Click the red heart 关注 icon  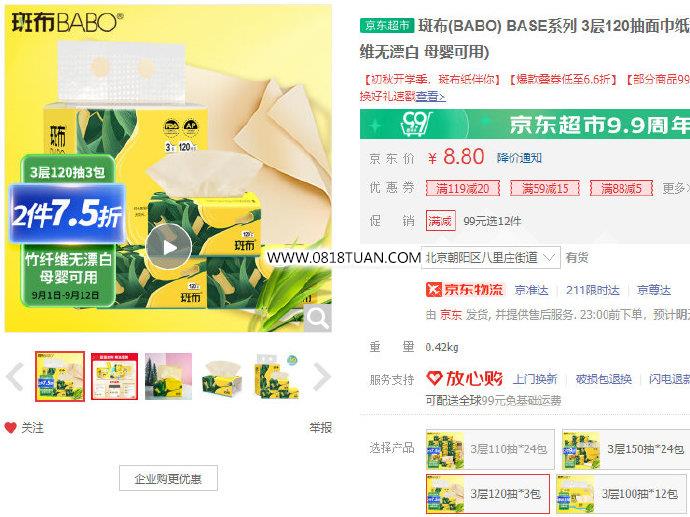coord(11,427)
